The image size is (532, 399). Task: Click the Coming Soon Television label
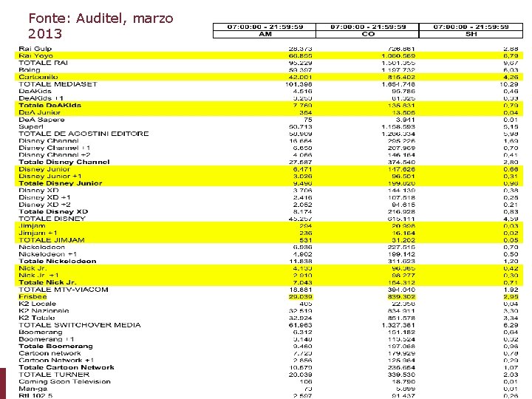pos(64,382)
